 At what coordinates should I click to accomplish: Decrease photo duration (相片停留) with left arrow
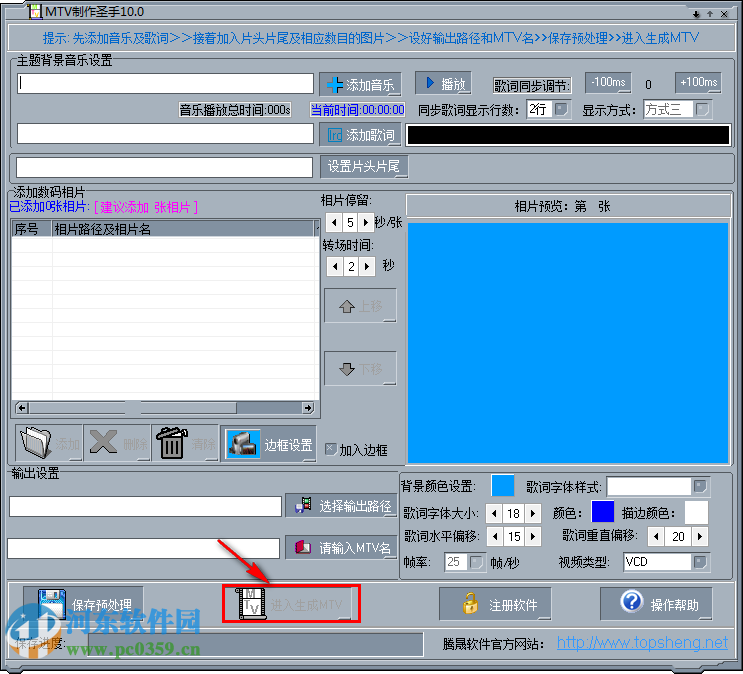pos(334,222)
